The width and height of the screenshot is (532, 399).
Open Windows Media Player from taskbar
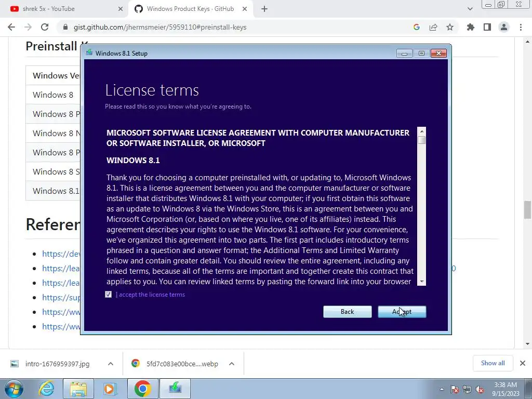[110, 389]
